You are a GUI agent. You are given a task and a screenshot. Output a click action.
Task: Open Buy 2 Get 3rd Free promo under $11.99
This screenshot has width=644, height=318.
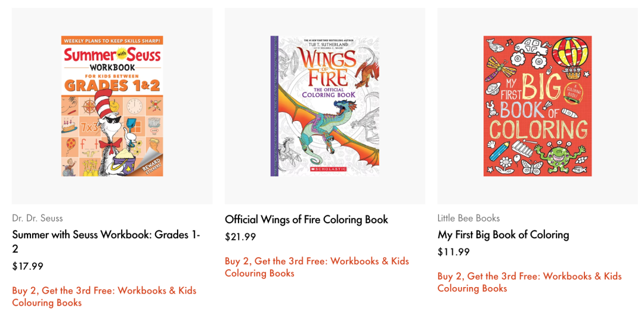[530, 282]
